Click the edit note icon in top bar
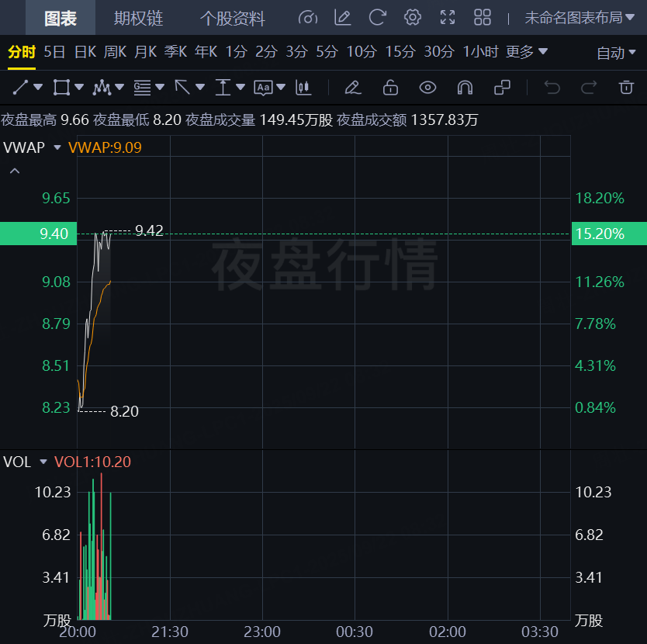Viewport: 647px width, 644px height. coord(342,18)
